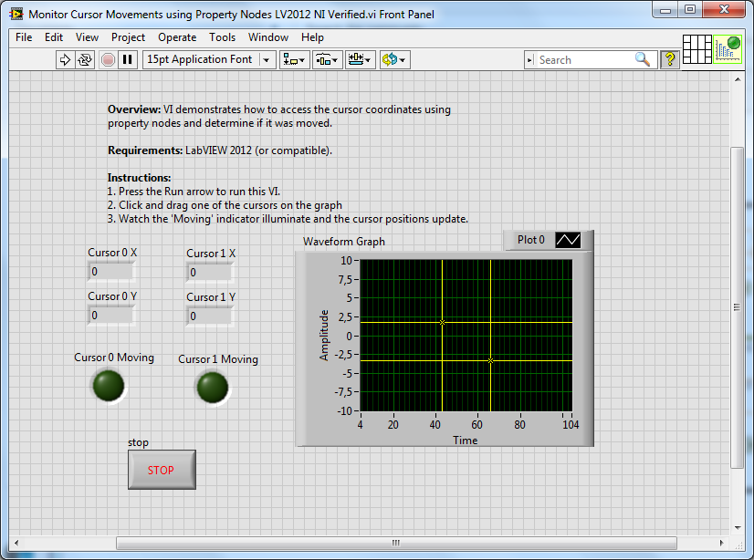Click the Instructions heading

pos(139,178)
